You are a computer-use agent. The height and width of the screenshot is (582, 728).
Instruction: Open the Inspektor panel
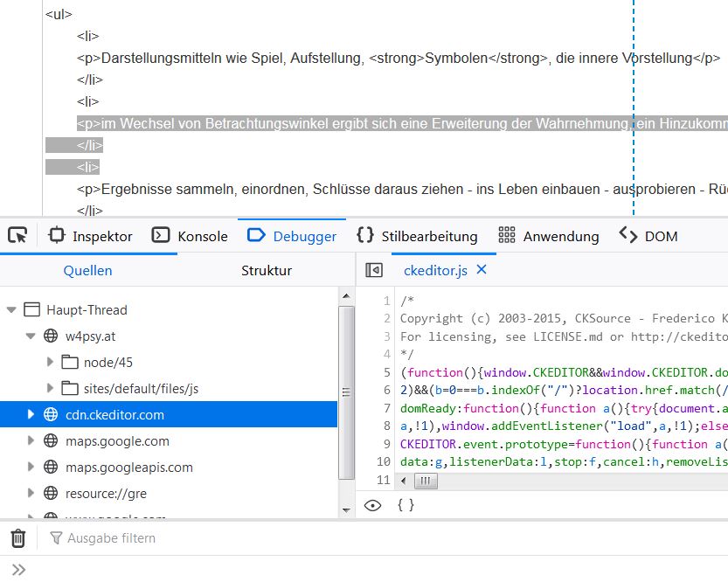click(91, 236)
